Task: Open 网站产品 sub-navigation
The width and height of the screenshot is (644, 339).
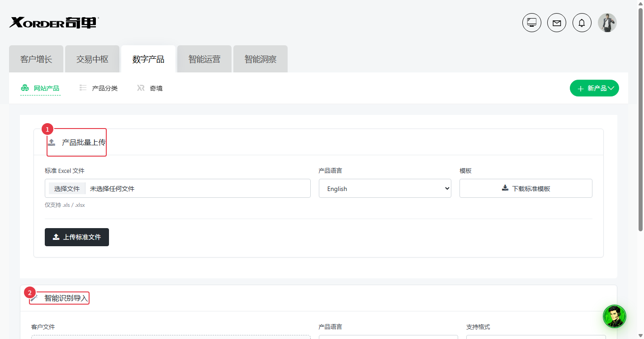Action: [40, 88]
